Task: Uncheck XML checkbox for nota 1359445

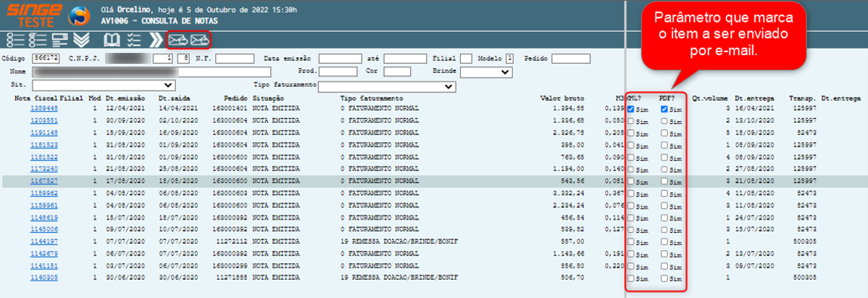Action: 631,109
